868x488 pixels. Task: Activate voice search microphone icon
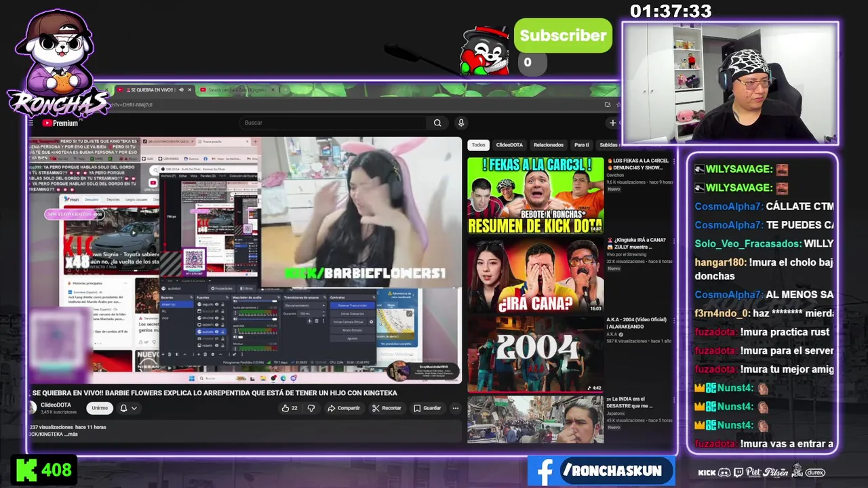pyautogui.click(x=461, y=123)
